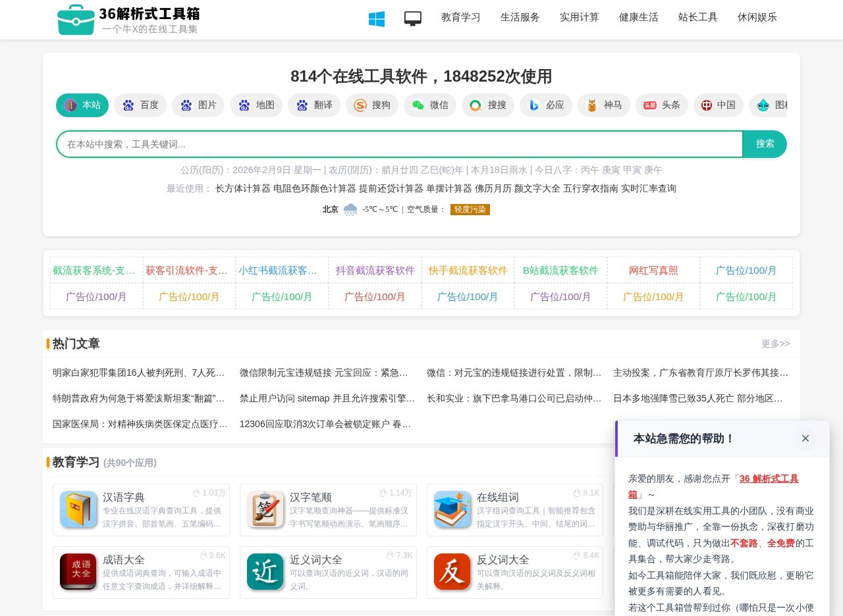
Task: Click the 汉字笔顺 stroke order icon
Action: pos(265,510)
